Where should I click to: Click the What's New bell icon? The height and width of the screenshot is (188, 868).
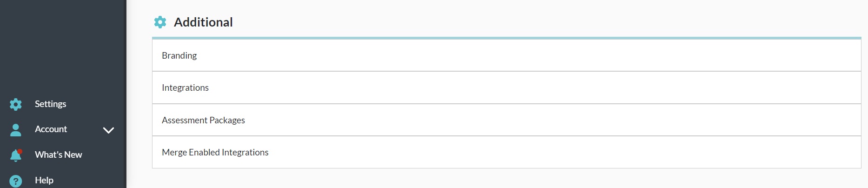point(15,155)
